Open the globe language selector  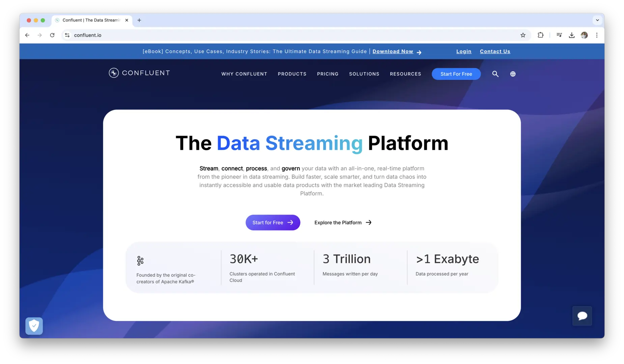coord(513,74)
